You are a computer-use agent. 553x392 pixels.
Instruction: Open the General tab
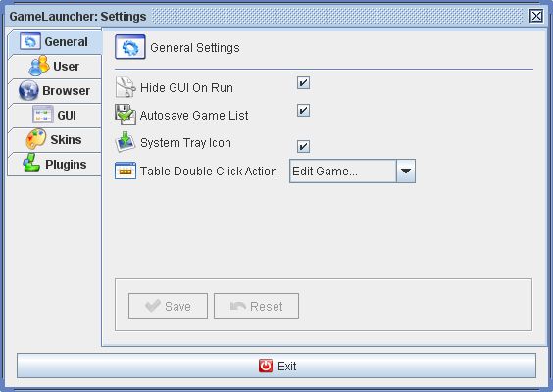click(55, 42)
